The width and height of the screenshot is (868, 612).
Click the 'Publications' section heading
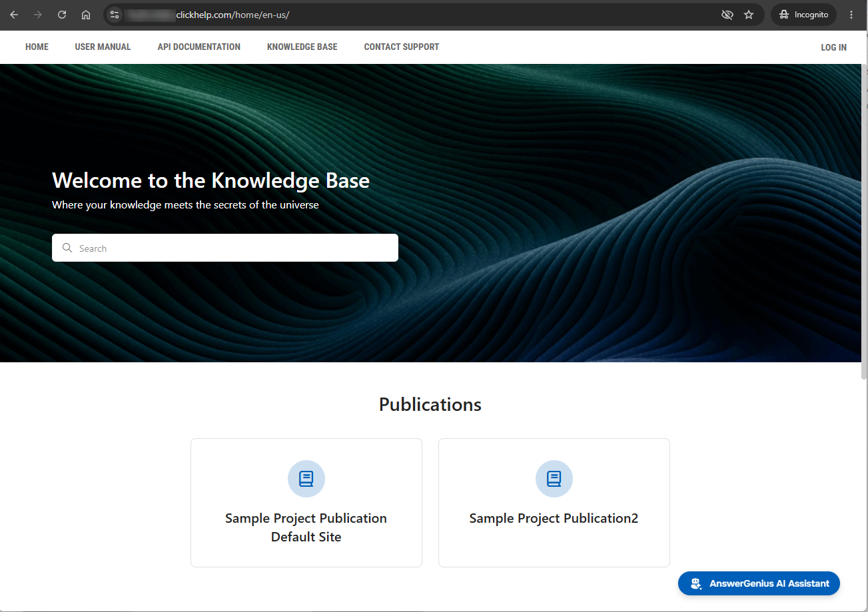click(x=430, y=404)
